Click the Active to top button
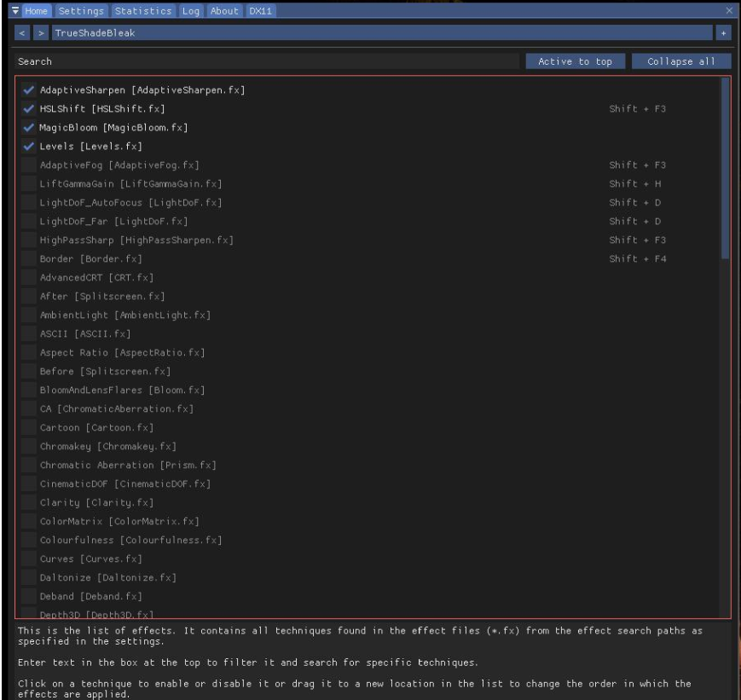 click(576, 61)
